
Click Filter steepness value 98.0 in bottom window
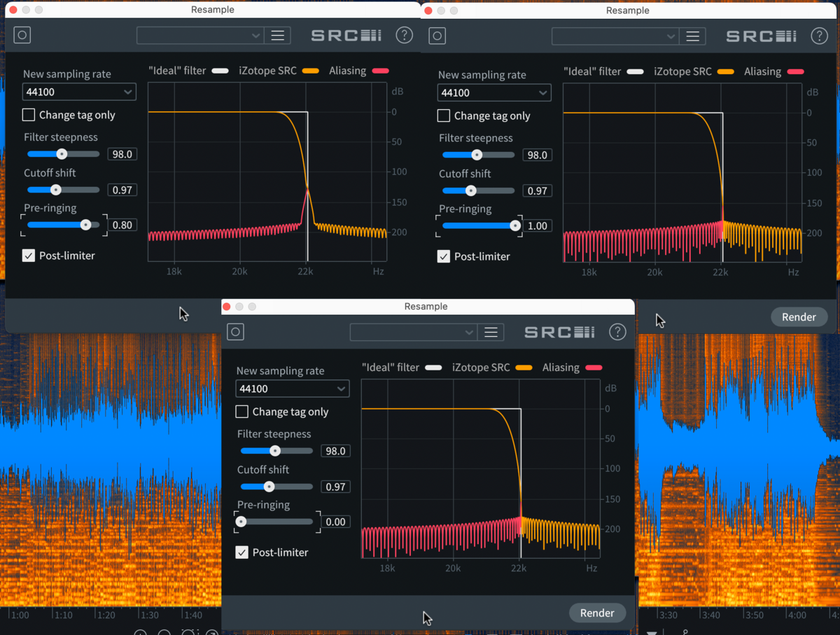pos(335,451)
